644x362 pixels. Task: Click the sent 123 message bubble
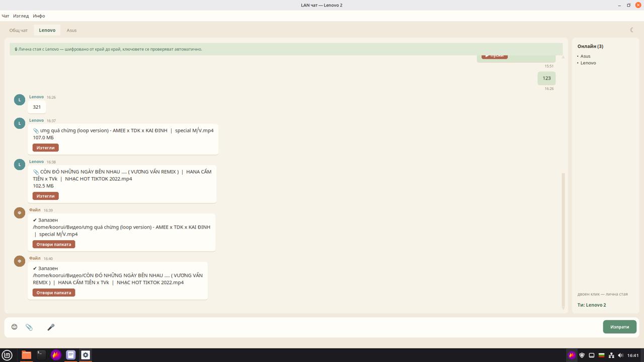pos(546,78)
